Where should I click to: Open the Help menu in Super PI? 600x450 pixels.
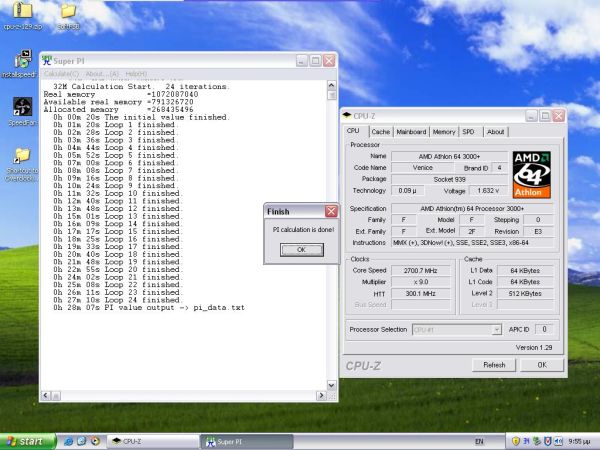tap(136, 73)
